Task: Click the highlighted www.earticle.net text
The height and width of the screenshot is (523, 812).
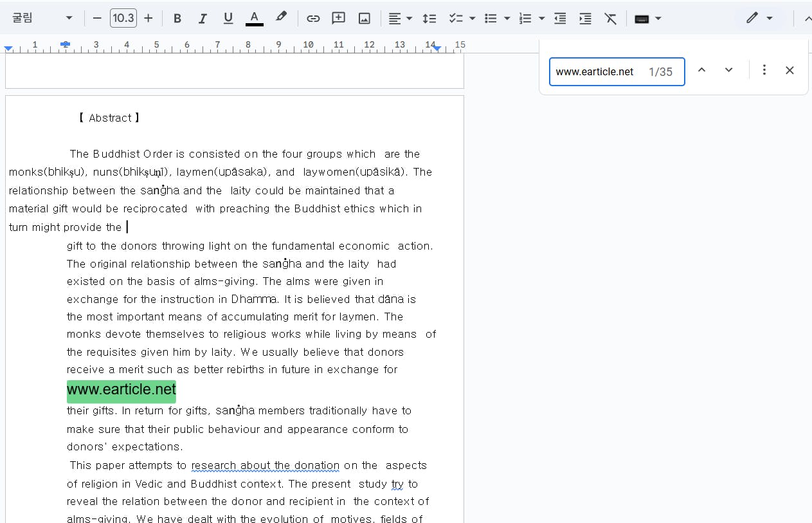Action: [x=122, y=389]
